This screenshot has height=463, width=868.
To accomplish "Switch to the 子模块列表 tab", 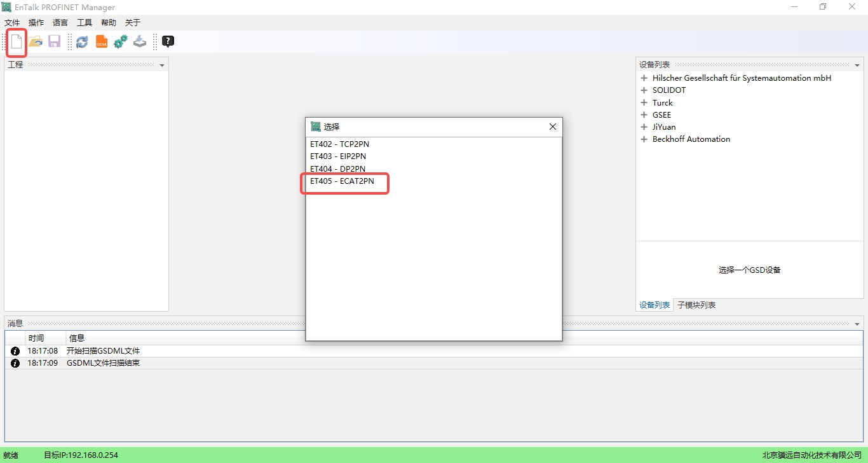I will [x=696, y=305].
